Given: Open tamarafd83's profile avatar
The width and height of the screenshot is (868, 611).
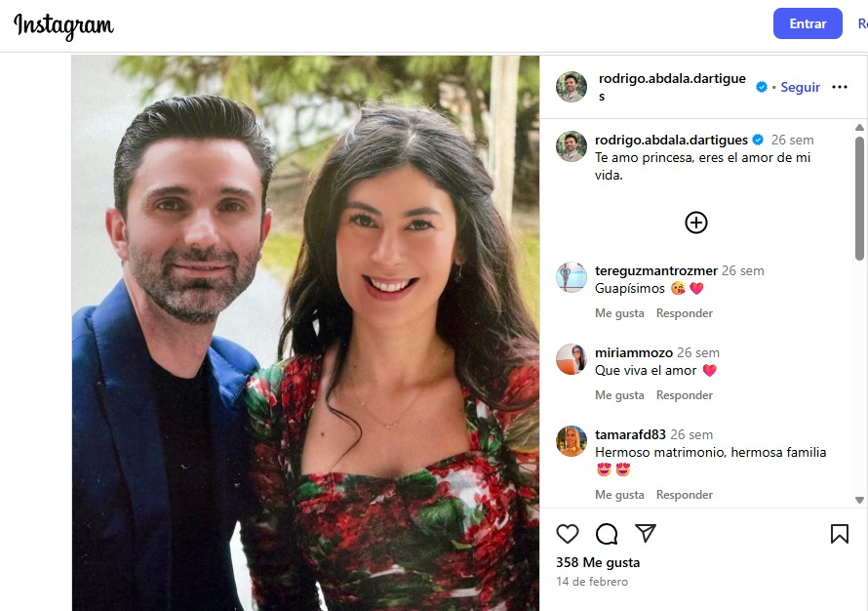Looking at the screenshot, I should [572, 441].
